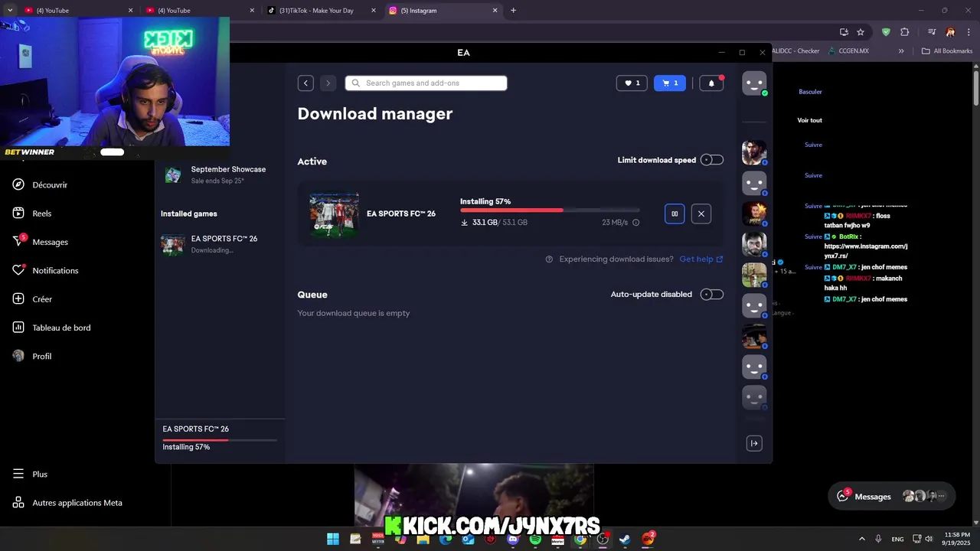
Task: Click Instagram Basculer link
Action: point(810,92)
